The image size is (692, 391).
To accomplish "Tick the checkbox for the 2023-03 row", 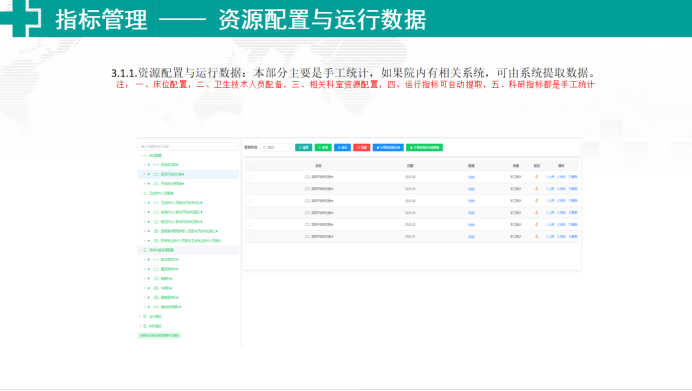I will (x=251, y=213).
